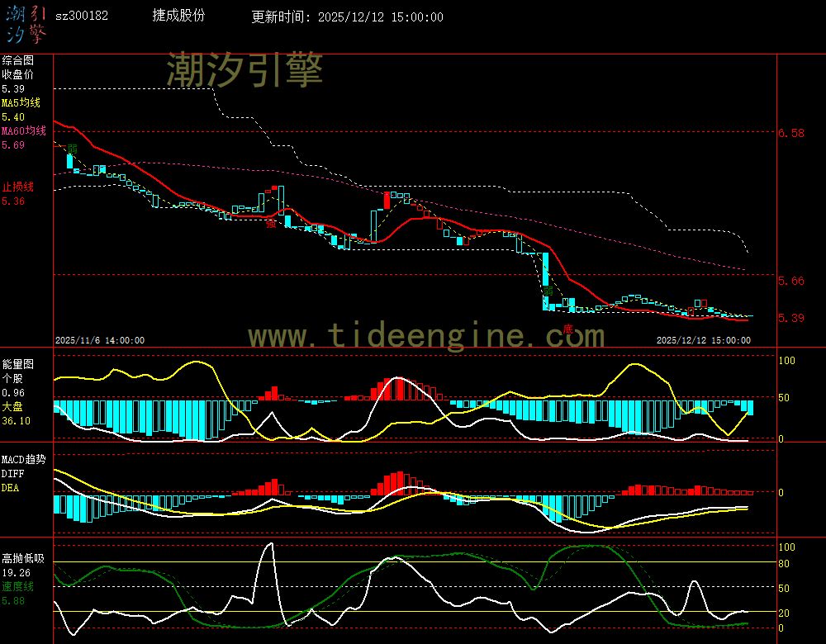
Task: Click the 潮汐引擎 logo in top-left corner
Action: (x=26, y=23)
